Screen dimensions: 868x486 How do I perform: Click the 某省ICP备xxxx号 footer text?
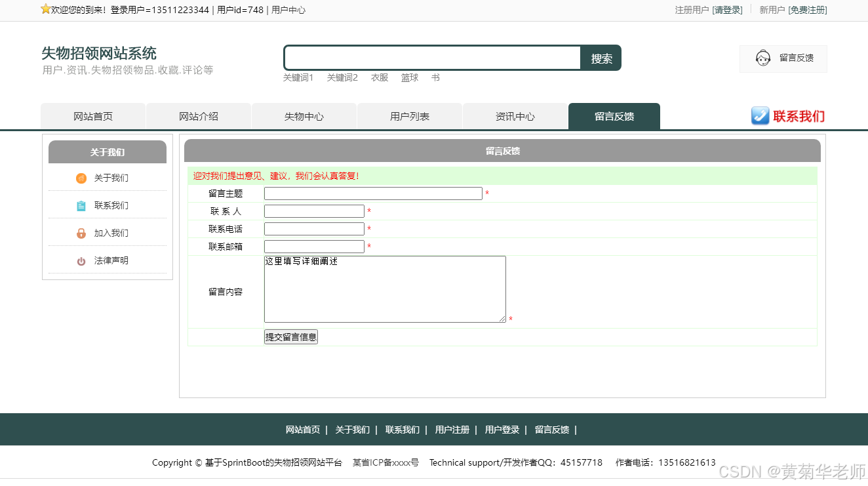(x=385, y=462)
